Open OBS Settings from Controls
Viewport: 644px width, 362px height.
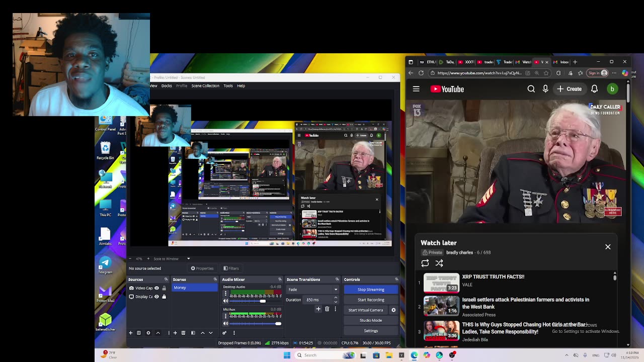coord(371,331)
